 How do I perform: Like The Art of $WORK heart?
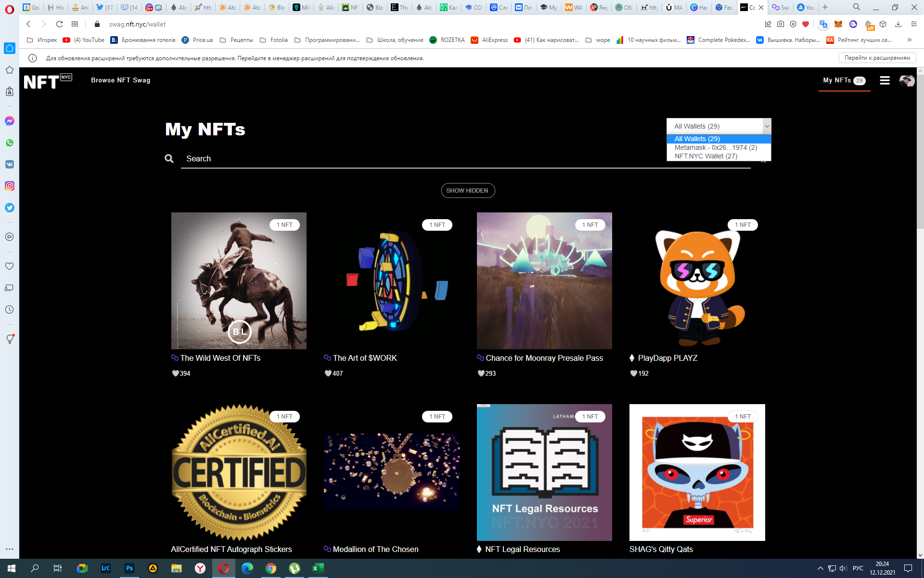click(328, 373)
